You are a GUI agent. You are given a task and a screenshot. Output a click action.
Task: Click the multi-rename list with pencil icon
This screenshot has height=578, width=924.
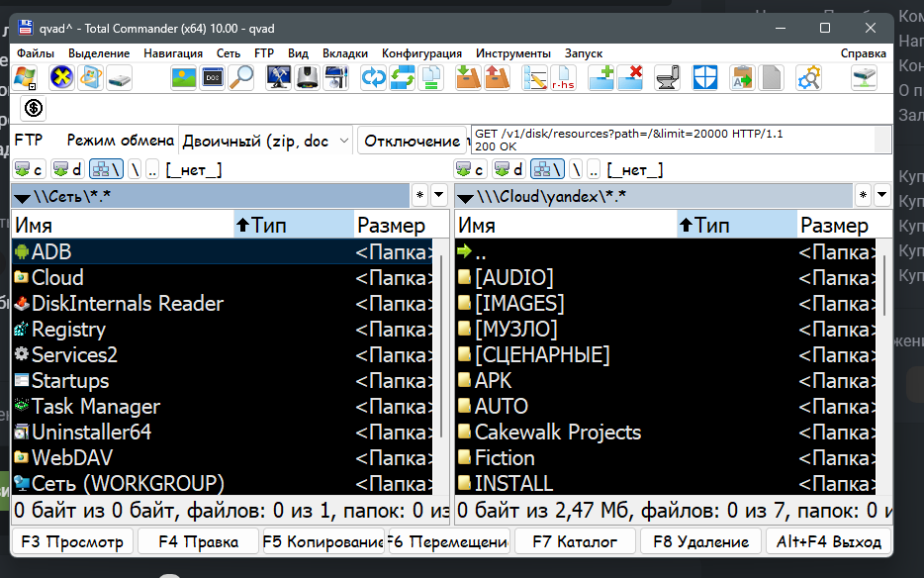(534, 78)
